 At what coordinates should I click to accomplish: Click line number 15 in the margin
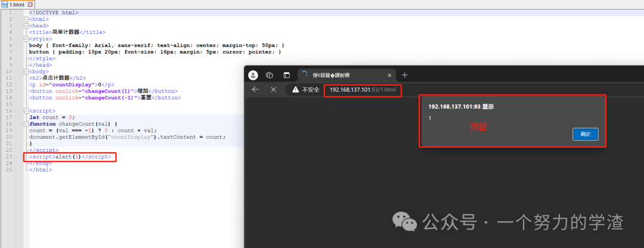coord(10,104)
